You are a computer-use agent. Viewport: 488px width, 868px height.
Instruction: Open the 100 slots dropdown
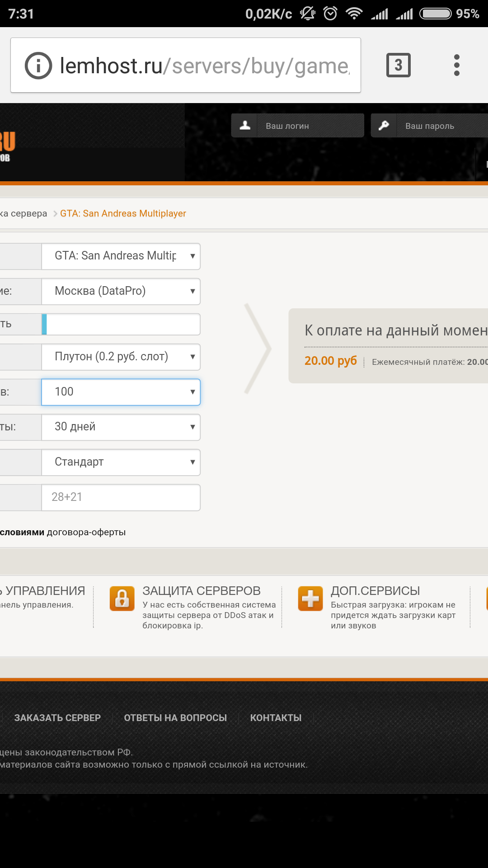(121, 392)
